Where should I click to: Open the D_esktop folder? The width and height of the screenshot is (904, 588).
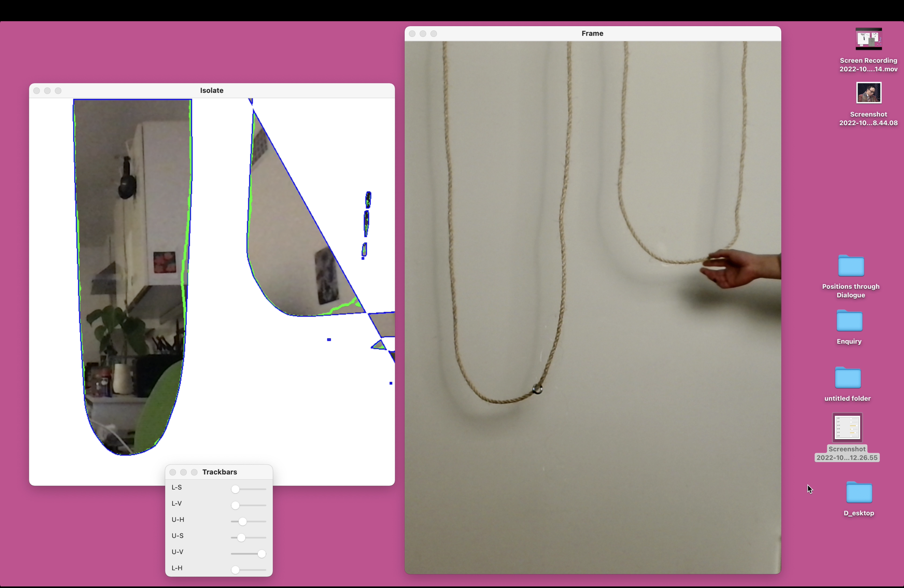pyautogui.click(x=859, y=492)
